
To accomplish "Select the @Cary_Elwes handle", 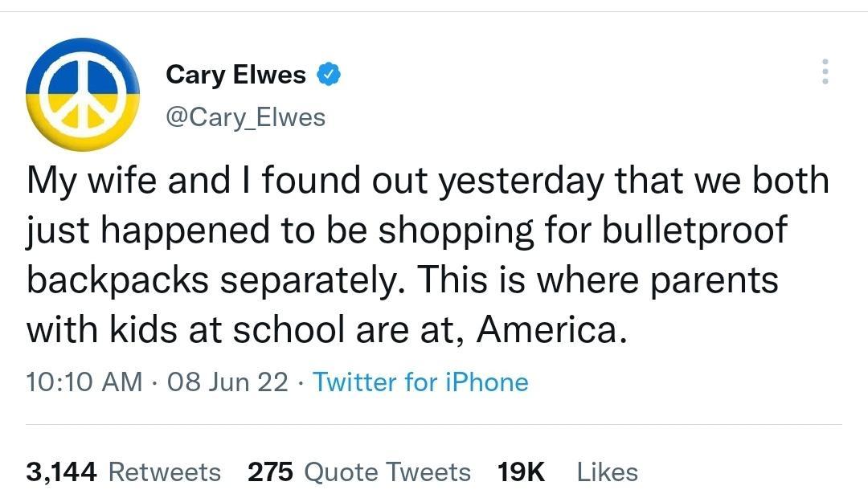I will [246, 116].
